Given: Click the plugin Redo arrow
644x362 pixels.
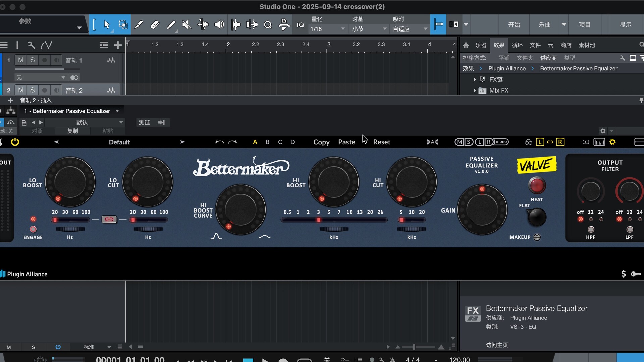Looking at the screenshot, I should (x=232, y=142).
